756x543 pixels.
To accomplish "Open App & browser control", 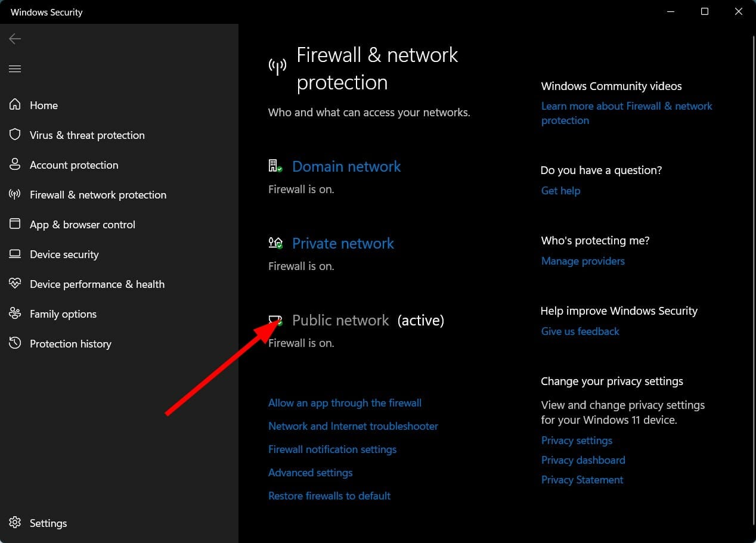I will pos(82,224).
